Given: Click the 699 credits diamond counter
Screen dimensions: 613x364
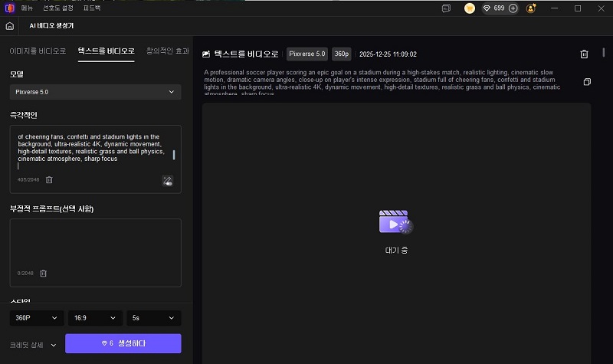Looking at the screenshot, I should [494, 8].
